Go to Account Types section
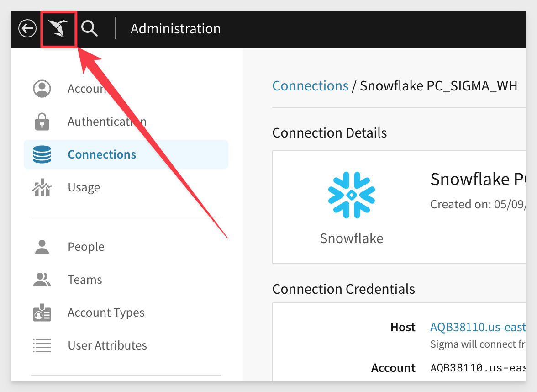The height and width of the screenshot is (392, 537). pyautogui.click(x=106, y=313)
